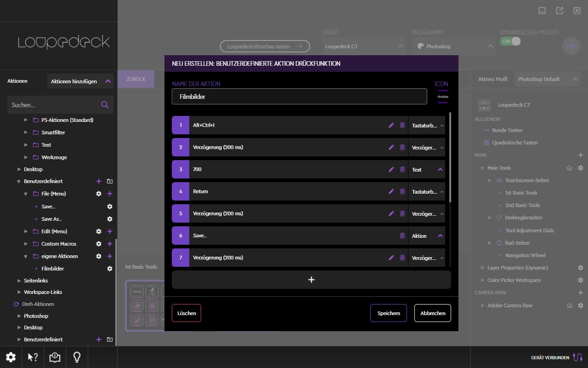Open Navigation Wheel page
588x368 pixels.
[525, 255]
